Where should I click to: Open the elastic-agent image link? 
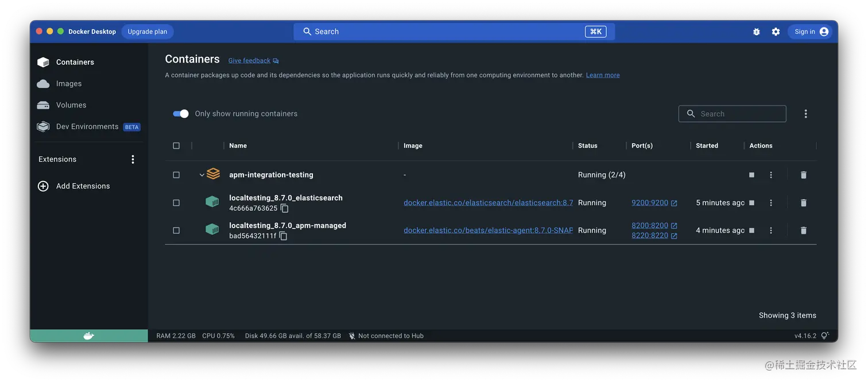click(488, 230)
